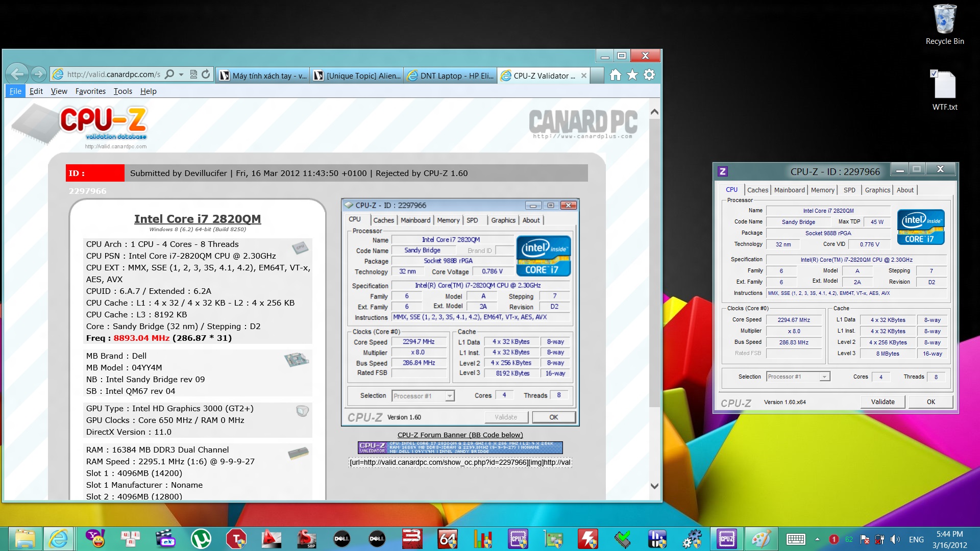Switch to the 'DNT Laptop - HP Eli...' tab
This screenshot has width=980, height=551.
(x=451, y=76)
